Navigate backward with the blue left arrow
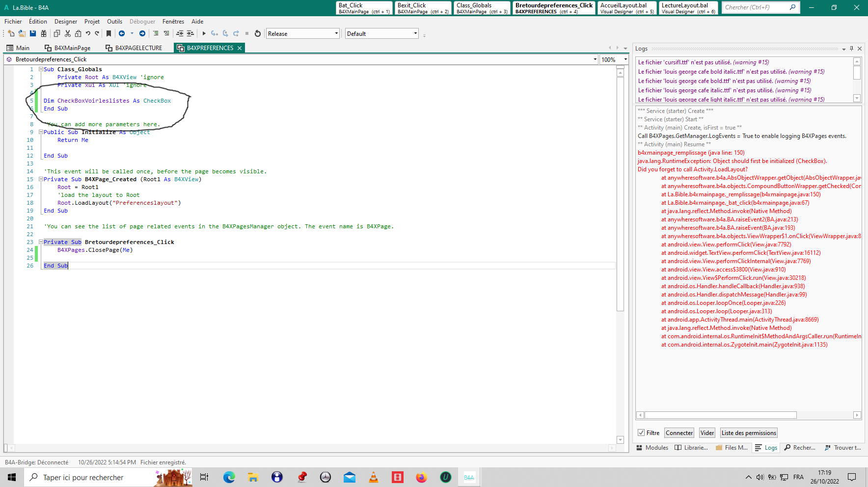Viewport: 868px width, 487px height. [x=122, y=33]
